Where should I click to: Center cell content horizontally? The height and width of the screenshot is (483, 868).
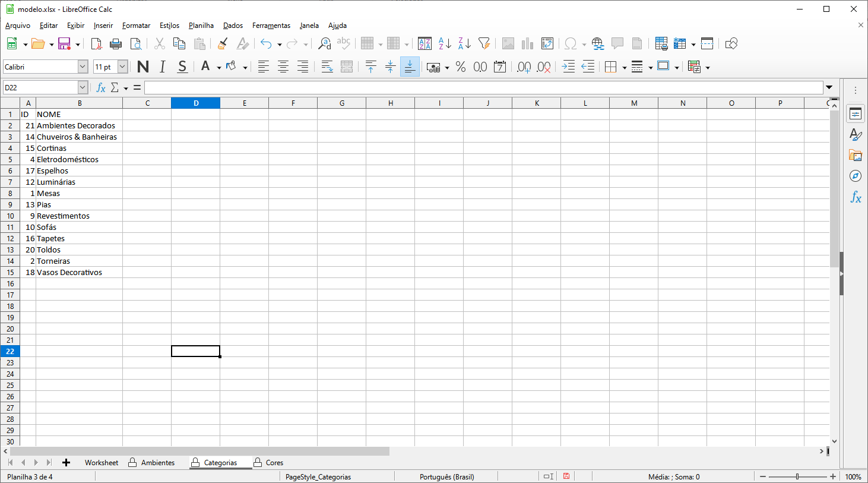tap(283, 67)
